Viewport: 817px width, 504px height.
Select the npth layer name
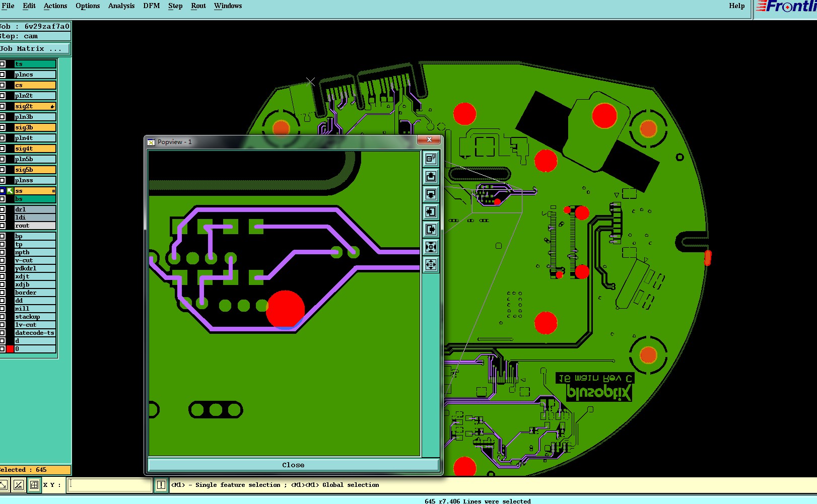[35, 252]
